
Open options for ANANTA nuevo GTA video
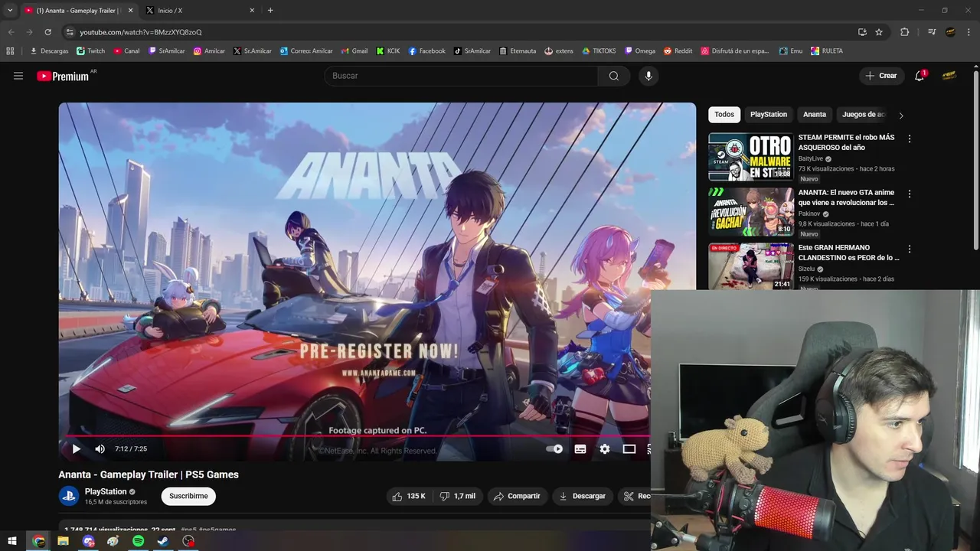[x=910, y=194]
